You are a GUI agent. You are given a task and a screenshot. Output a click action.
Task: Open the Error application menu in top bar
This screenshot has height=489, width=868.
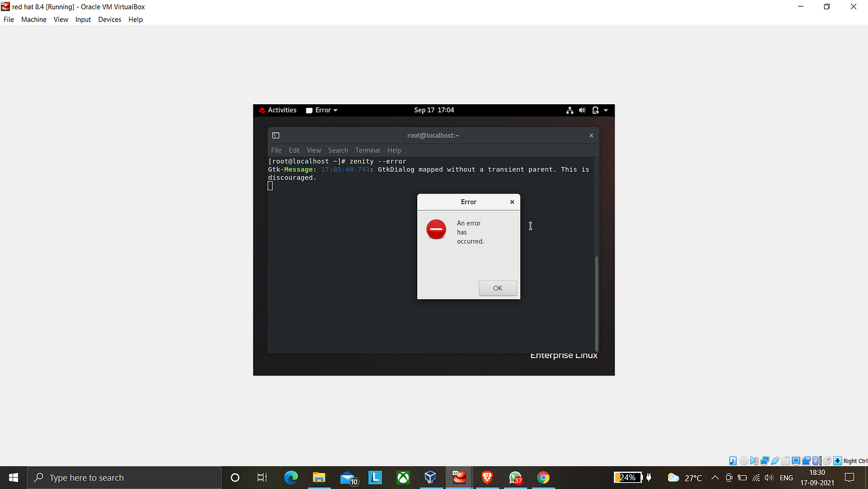321,110
